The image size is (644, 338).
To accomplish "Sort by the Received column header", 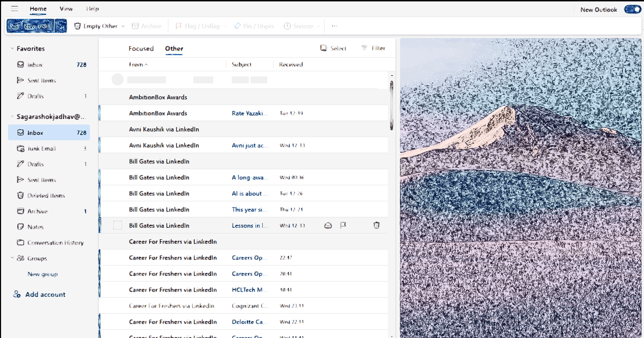I will pyautogui.click(x=291, y=65).
